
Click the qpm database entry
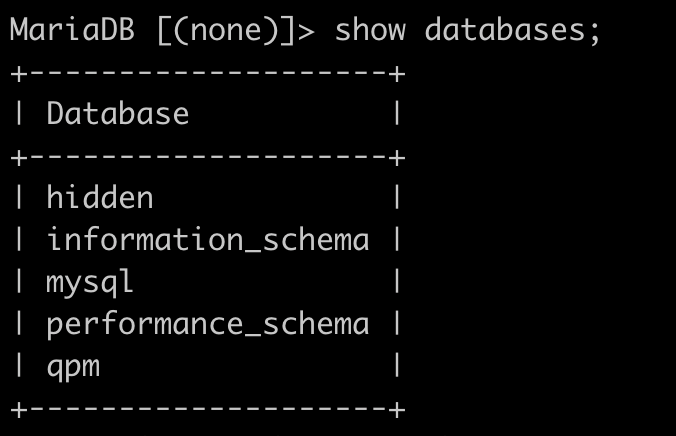[73, 368]
